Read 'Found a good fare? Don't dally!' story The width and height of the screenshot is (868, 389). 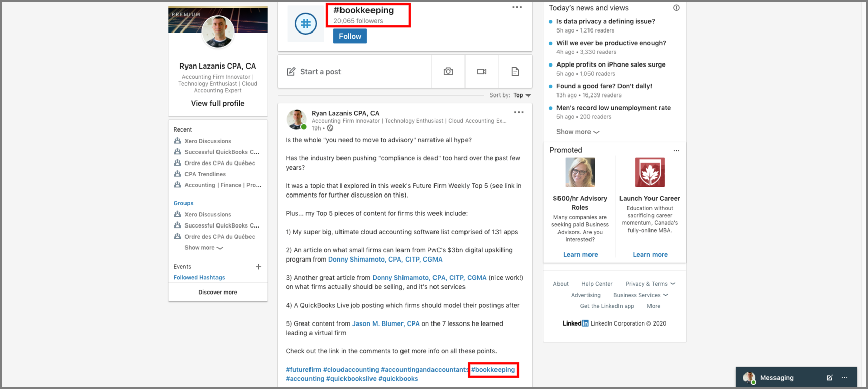pyautogui.click(x=604, y=86)
